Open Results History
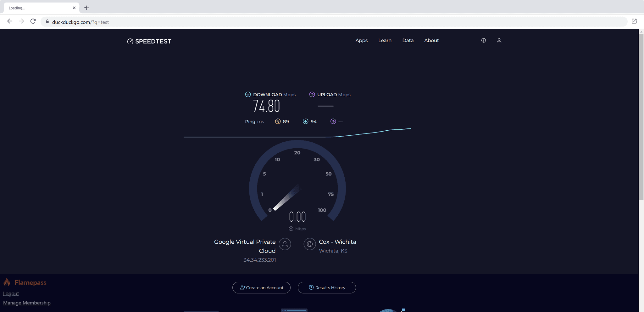 (x=327, y=287)
